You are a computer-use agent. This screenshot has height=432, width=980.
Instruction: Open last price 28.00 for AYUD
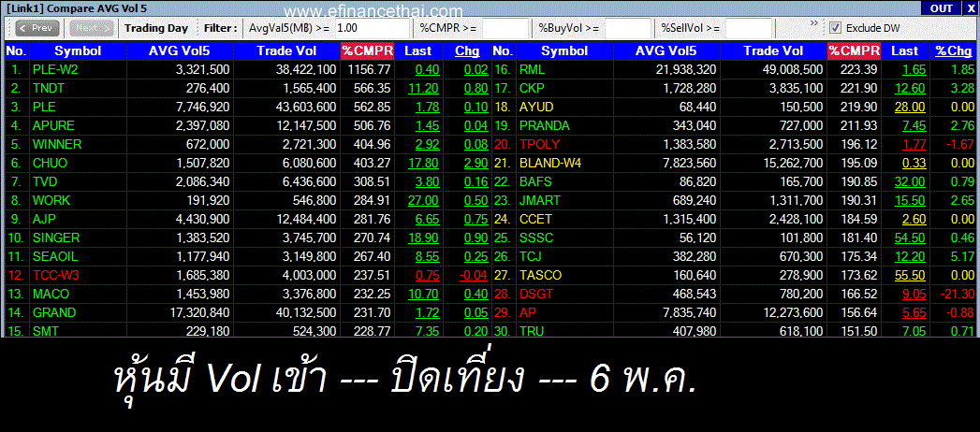pyautogui.click(x=910, y=108)
